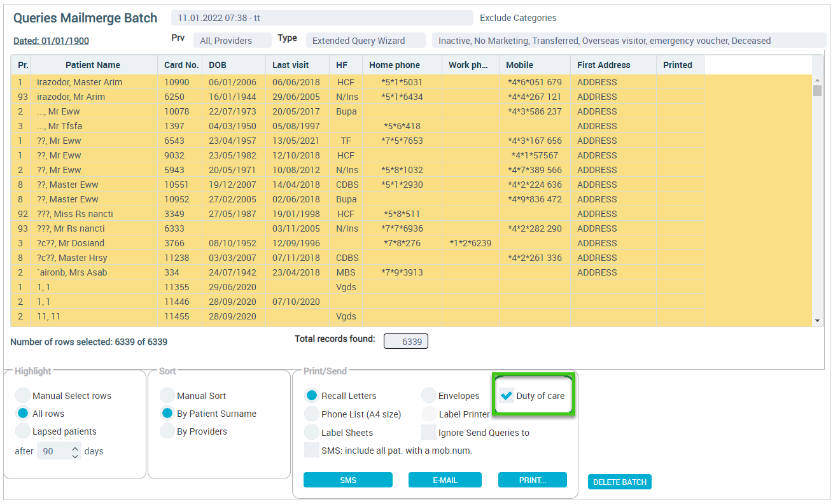Select the Lapsed patients radio button
The height and width of the screenshot is (504, 833).
(23, 431)
